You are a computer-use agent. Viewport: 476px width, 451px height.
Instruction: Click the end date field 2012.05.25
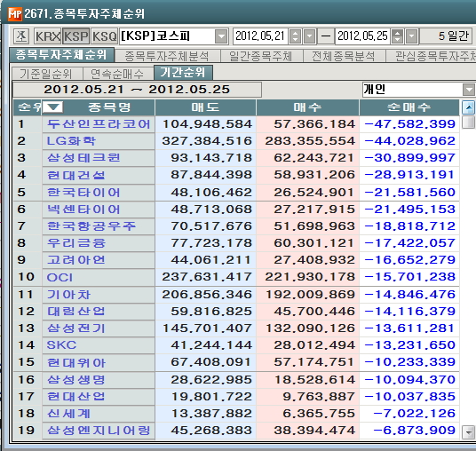click(x=362, y=36)
